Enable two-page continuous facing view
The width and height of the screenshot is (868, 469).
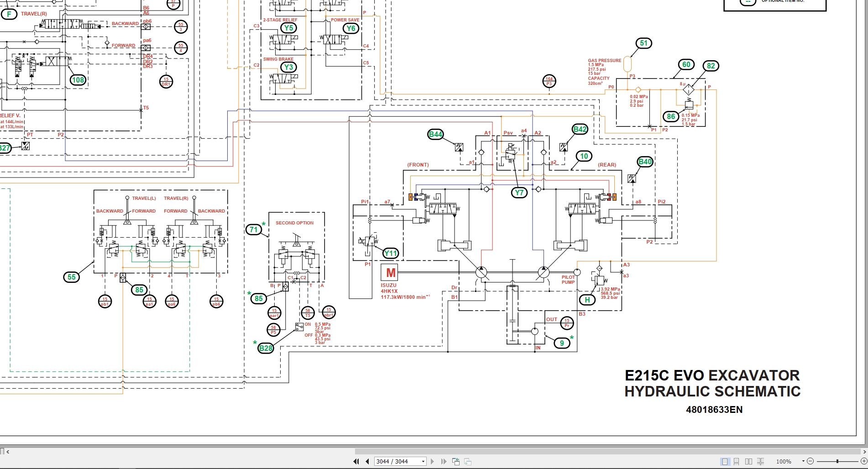tap(760, 461)
